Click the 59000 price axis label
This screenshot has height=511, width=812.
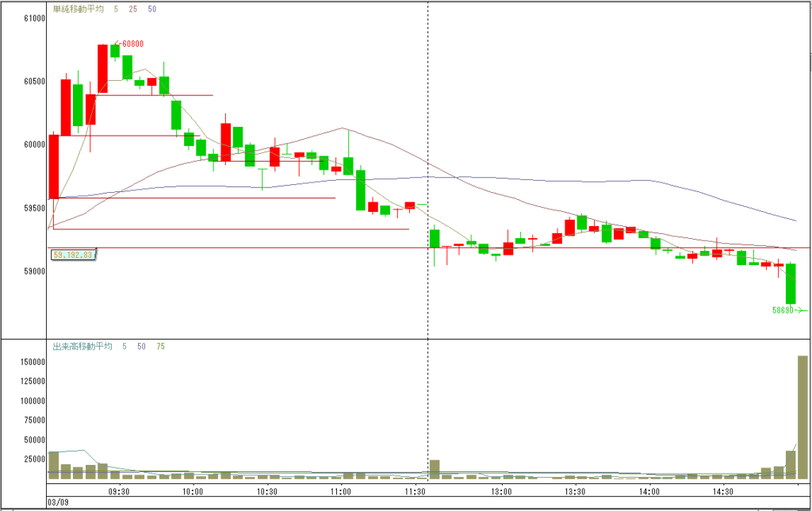(35, 271)
